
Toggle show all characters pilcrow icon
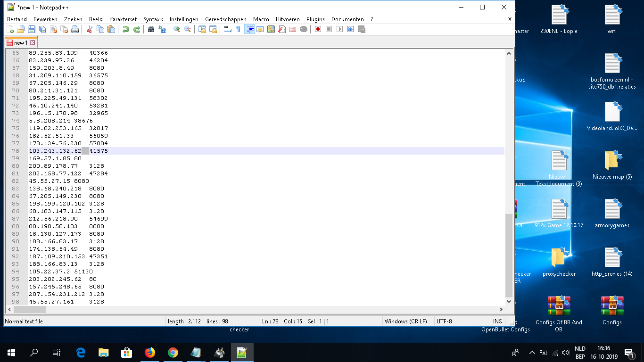[238, 29]
